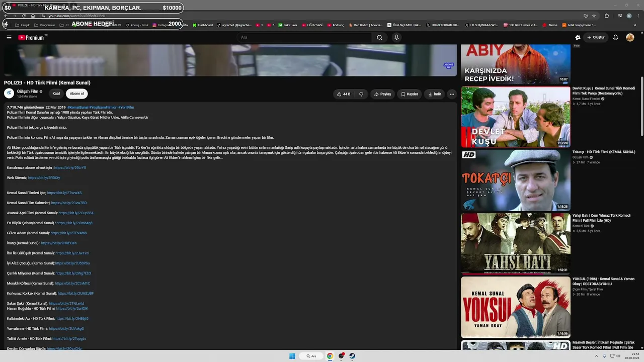Start voice search with the microphone
Screen dimensions: 644x362
tap(396, 37)
